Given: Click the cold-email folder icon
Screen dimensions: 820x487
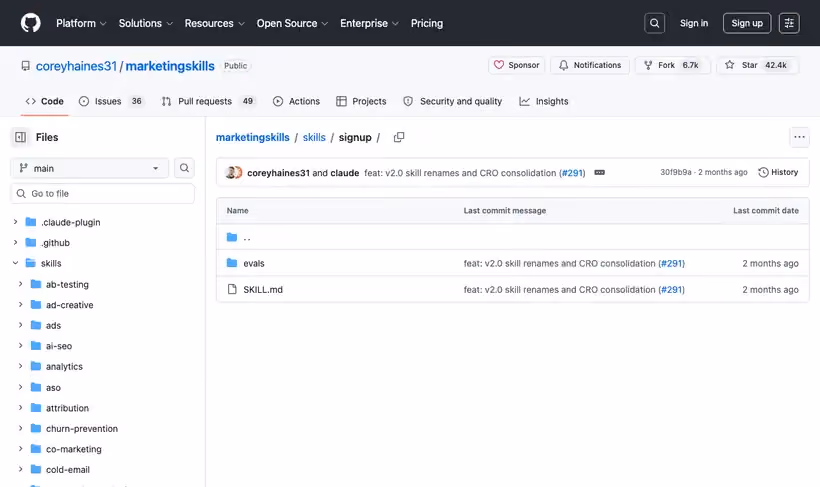Looking at the screenshot, I should point(36,470).
